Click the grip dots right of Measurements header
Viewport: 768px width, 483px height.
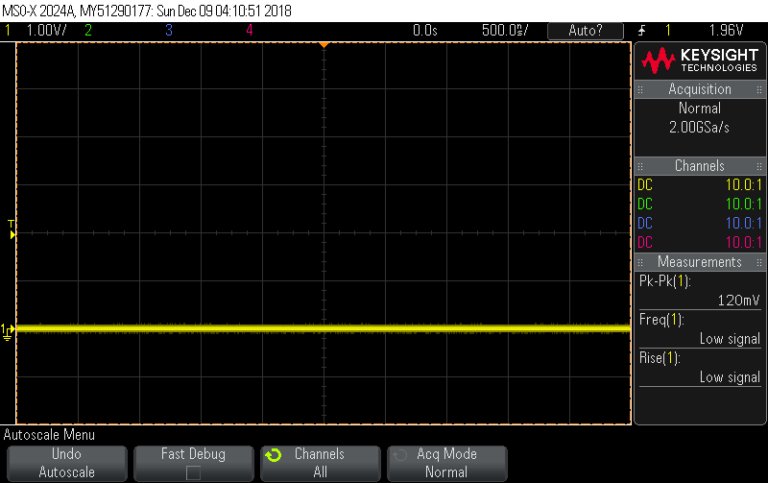pos(759,262)
